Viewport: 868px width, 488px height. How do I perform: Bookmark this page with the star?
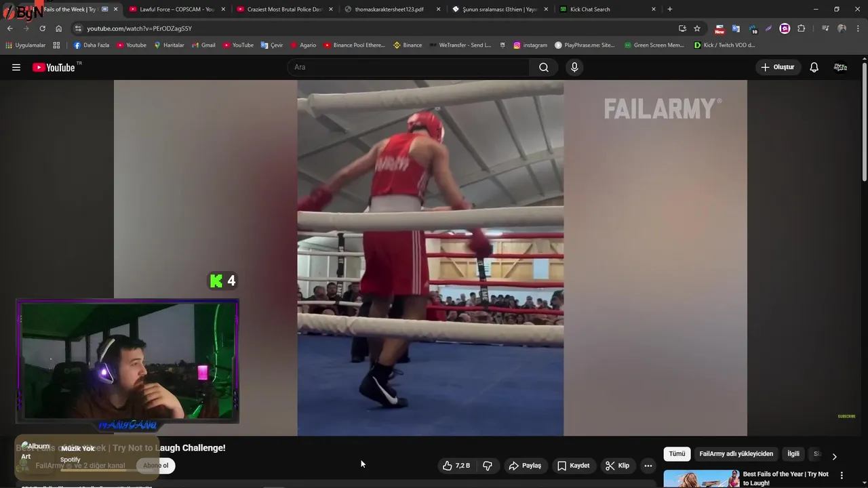tap(696, 28)
